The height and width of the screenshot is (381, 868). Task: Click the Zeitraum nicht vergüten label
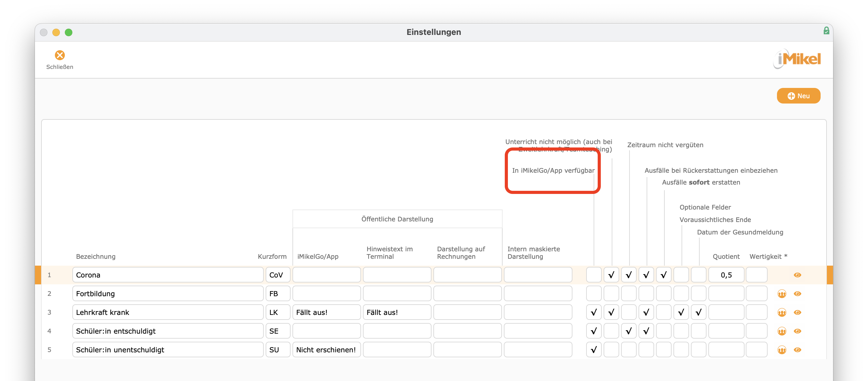[x=665, y=145]
